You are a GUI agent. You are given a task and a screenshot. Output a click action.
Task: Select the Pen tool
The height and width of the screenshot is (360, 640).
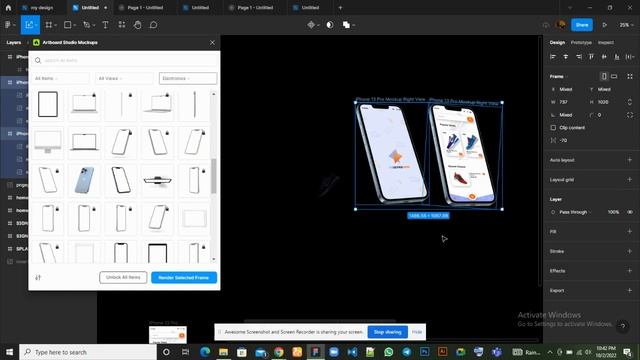[87, 25]
